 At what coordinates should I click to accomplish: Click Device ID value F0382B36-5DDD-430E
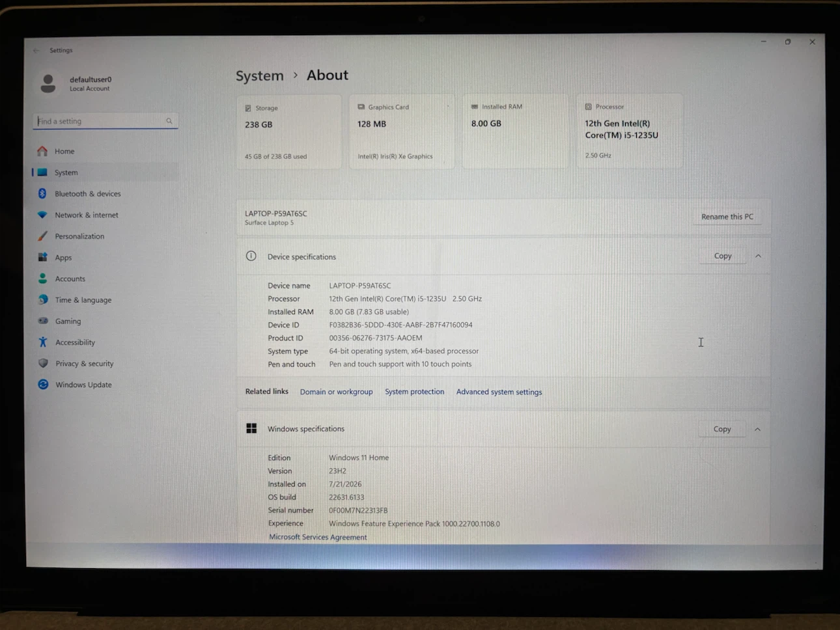(x=400, y=325)
